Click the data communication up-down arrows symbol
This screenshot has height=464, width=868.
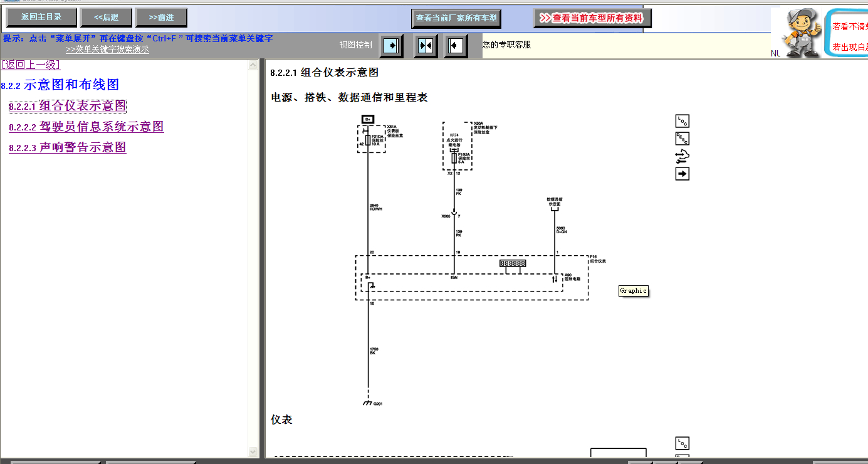[x=555, y=278]
